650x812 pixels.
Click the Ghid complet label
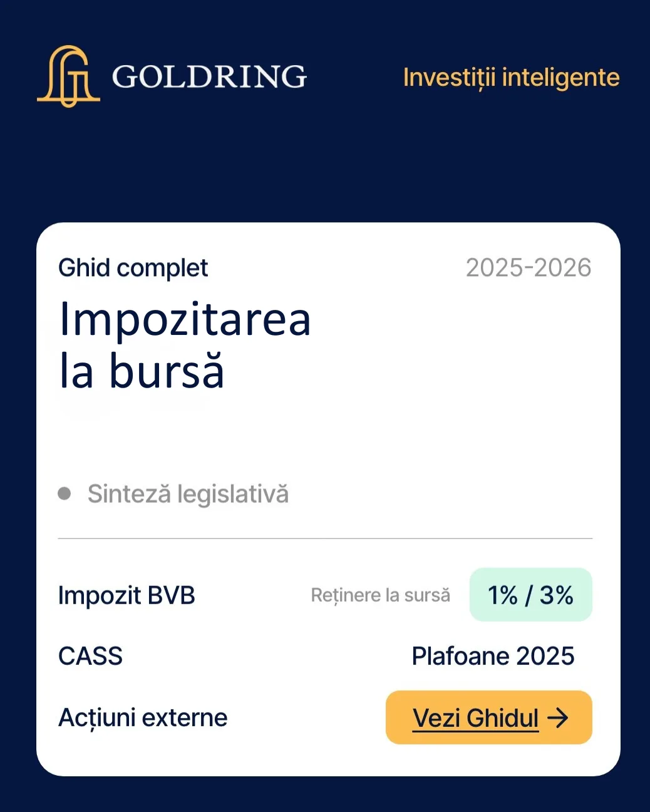coord(133,268)
